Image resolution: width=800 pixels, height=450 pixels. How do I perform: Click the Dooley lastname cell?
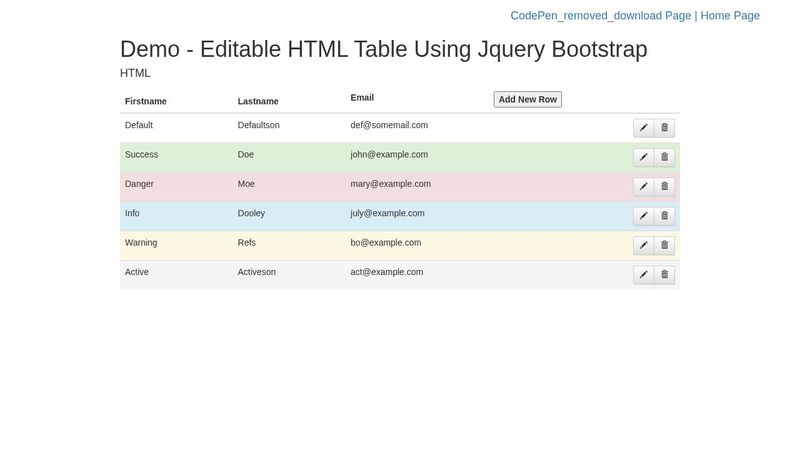pos(251,213)
